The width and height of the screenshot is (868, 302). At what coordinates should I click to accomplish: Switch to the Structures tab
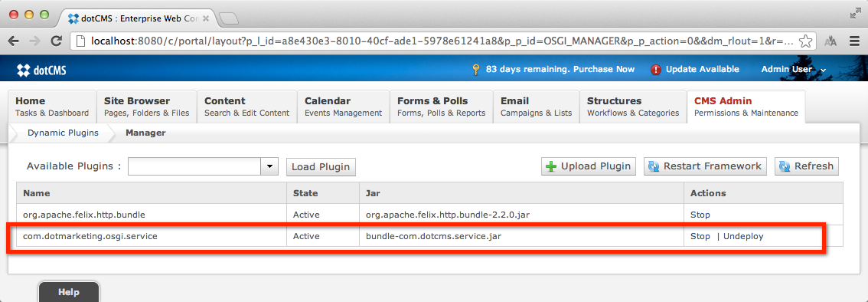click(633, 107)
